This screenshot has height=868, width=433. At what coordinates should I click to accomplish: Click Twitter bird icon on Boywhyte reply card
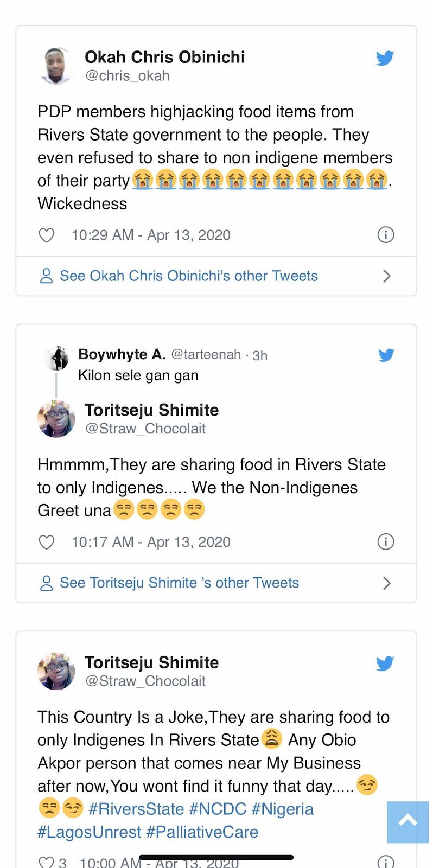click(386, 355)
